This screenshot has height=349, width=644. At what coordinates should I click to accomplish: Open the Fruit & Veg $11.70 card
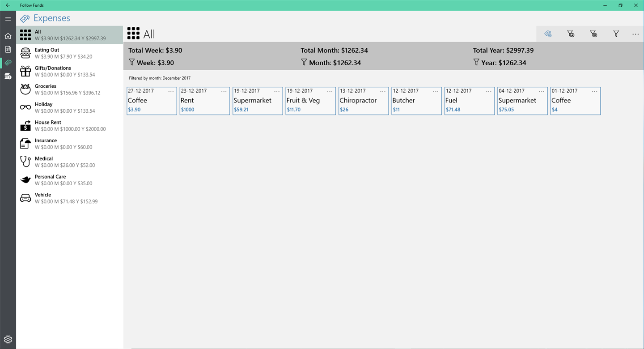click(311, 101)
